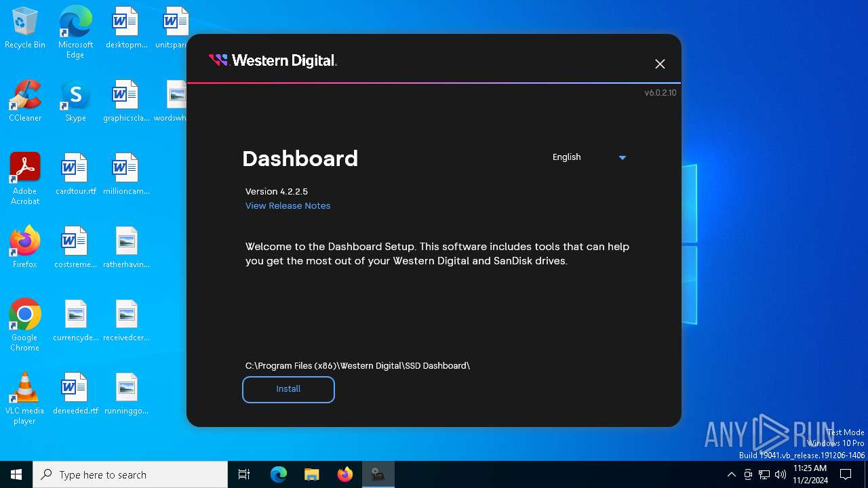Click the installer taskbar button
Screen dimensions: 868x488
pyautogui.click(x=378, y=474)
